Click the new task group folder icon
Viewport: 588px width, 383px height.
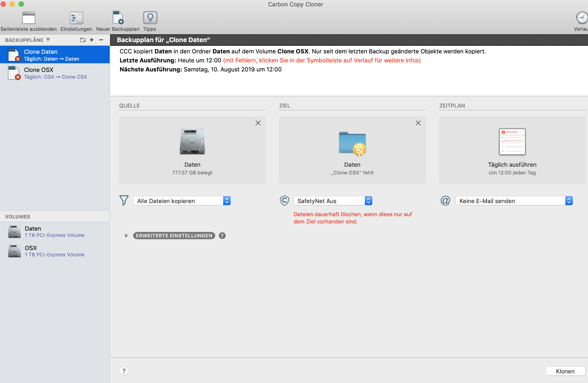pos(83,40)
